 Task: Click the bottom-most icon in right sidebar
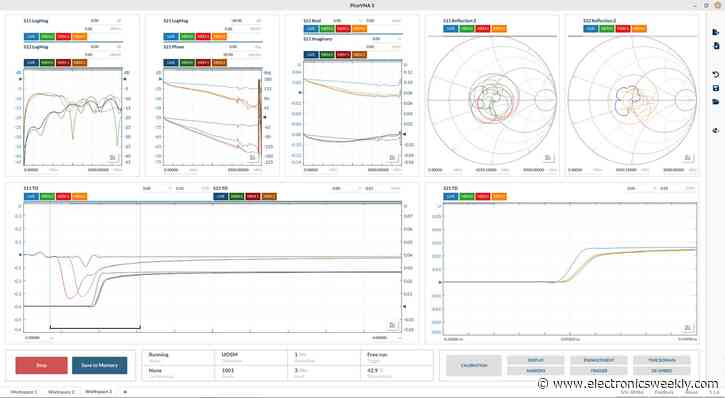[x=716, y=131]
